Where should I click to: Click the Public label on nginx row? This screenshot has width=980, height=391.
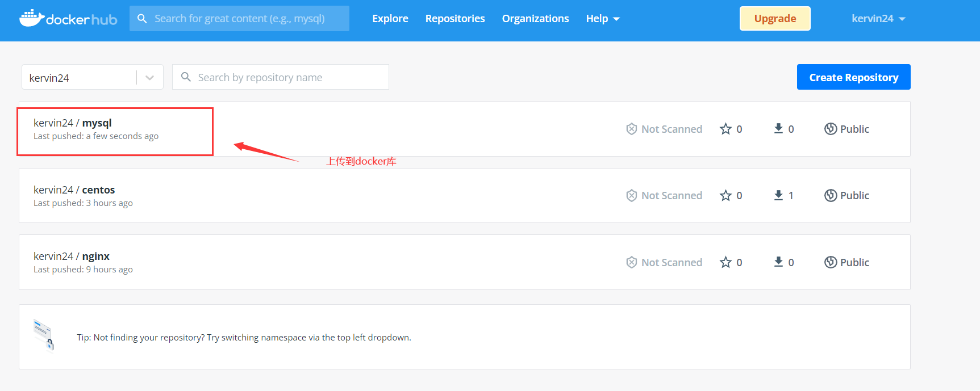(854, 262)
